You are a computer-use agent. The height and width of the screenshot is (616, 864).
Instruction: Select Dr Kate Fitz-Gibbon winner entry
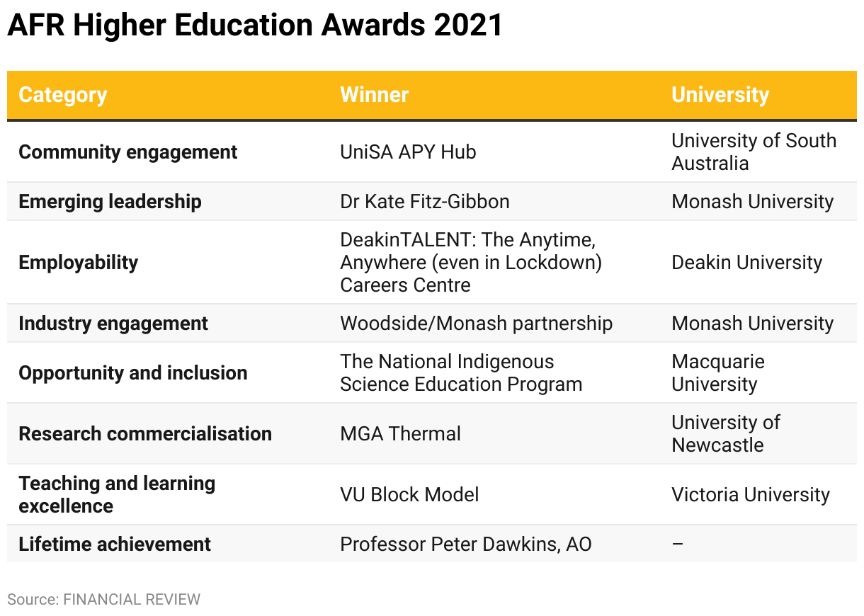tap(424, 202)
